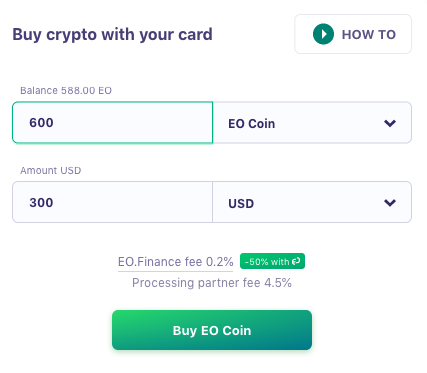Click the Balance 588.00 EO label
Screen dimensions: 427x373
tap(66, 91)
